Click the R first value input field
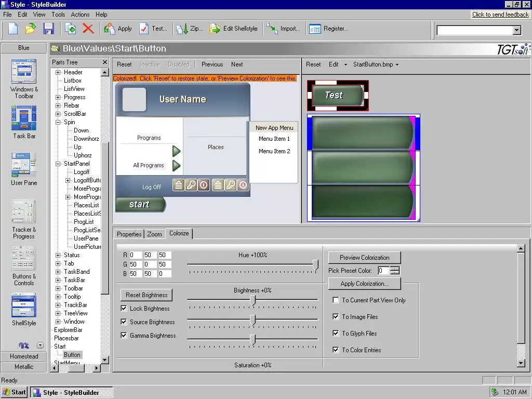This screenshot has width=532, height=399. [135, 255]
